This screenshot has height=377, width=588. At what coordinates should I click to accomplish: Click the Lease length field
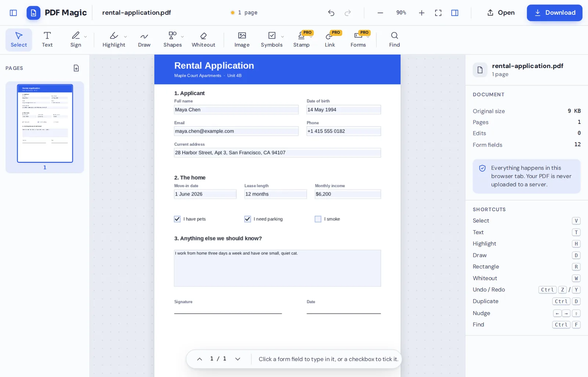[x=276, y=194]
